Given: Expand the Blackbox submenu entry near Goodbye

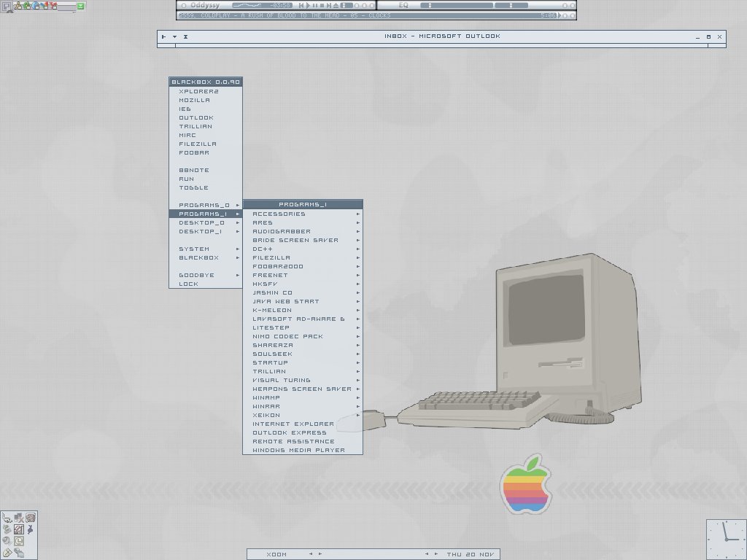Looking at the screenshot, I should [206, 257].
